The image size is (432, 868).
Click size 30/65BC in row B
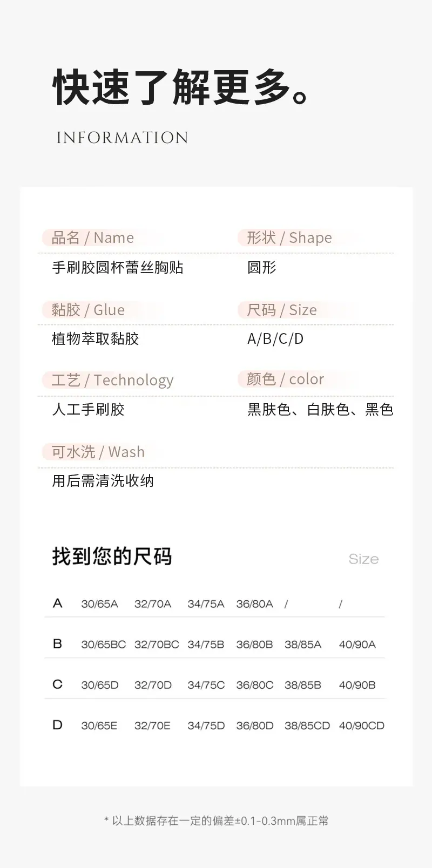tap(104, 645)
